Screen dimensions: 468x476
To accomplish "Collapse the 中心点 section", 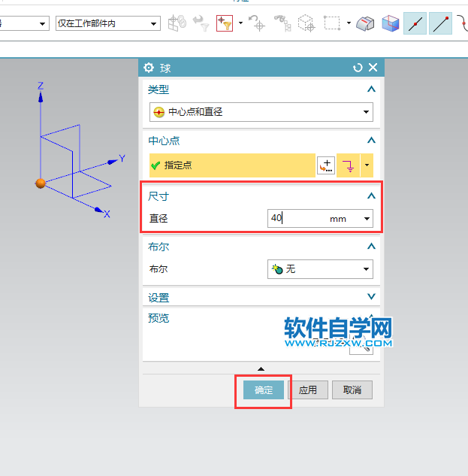I will pyautogui.click(x=371, y=141).
